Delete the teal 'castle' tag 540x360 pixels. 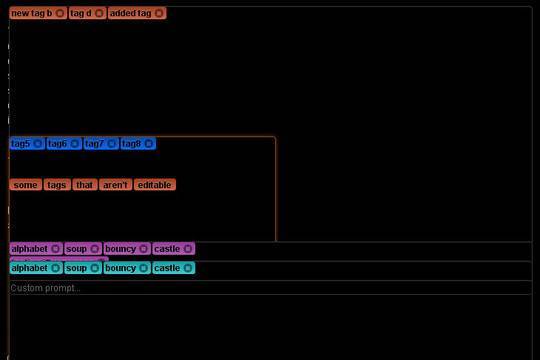tap(188, 268)
